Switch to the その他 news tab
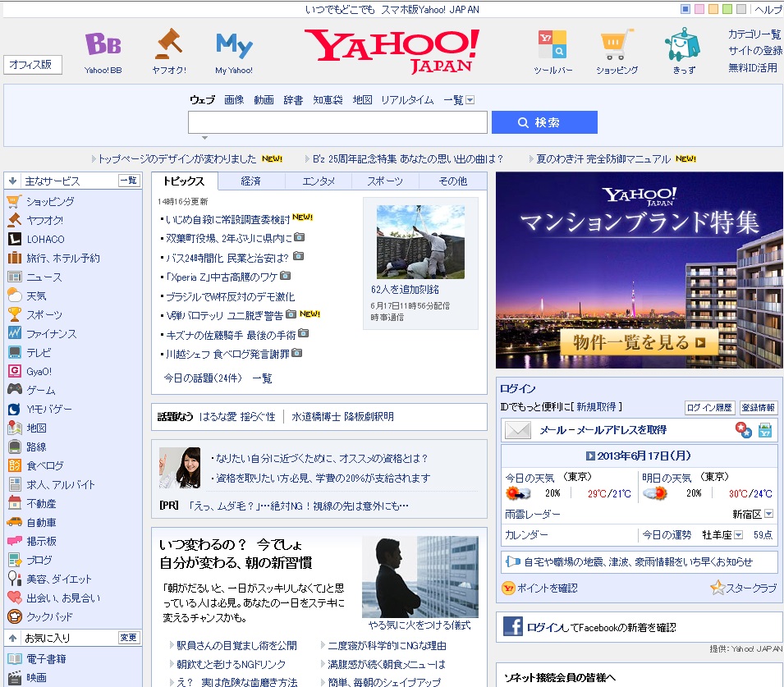This screenshot has height=687, width=784. [453, 181]
